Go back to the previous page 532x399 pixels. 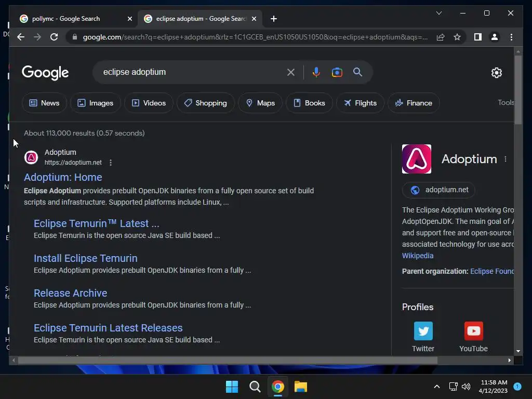pos(21,37)
